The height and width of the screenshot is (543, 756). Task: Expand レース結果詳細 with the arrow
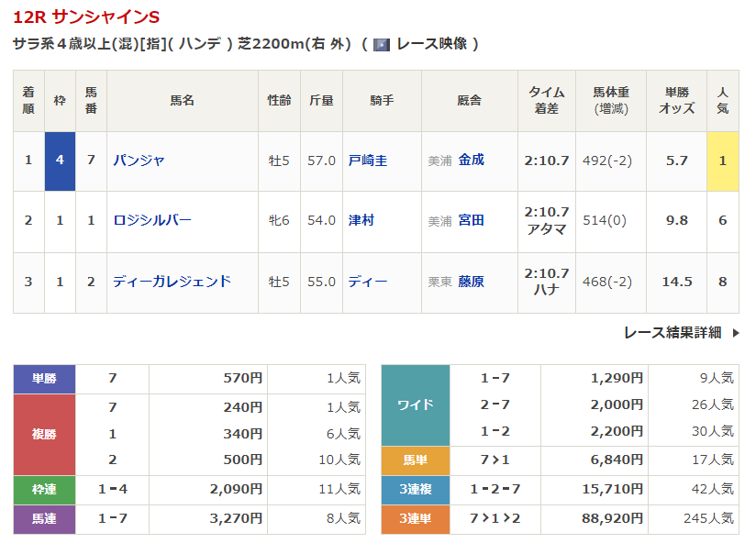[734, 333]
